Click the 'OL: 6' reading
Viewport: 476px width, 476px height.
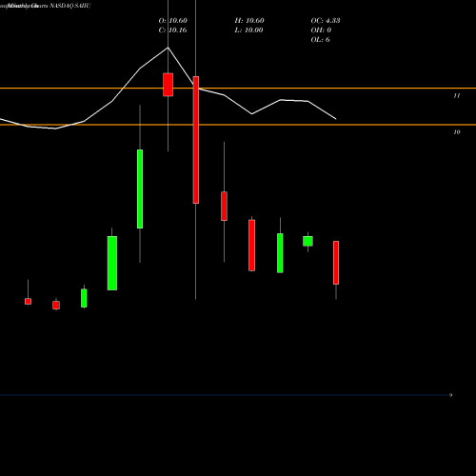point(321,40)
